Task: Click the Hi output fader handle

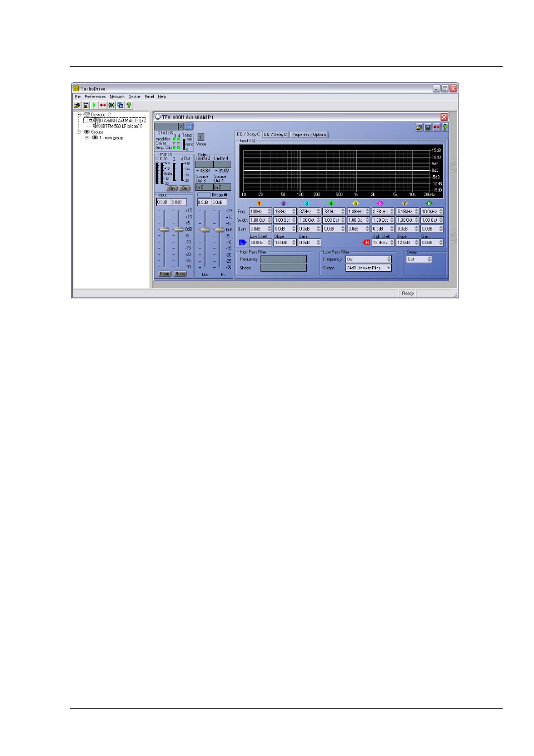Action: [x=219, y=230]
